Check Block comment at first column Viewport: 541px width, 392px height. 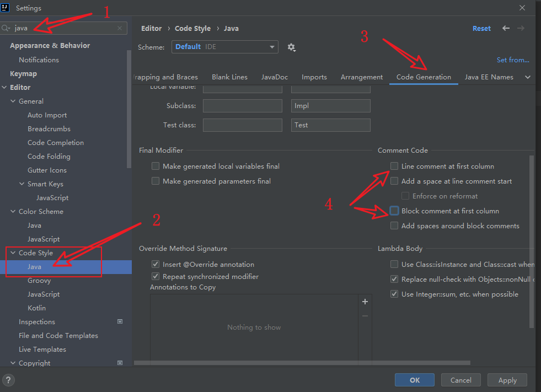tap(394, 211)
